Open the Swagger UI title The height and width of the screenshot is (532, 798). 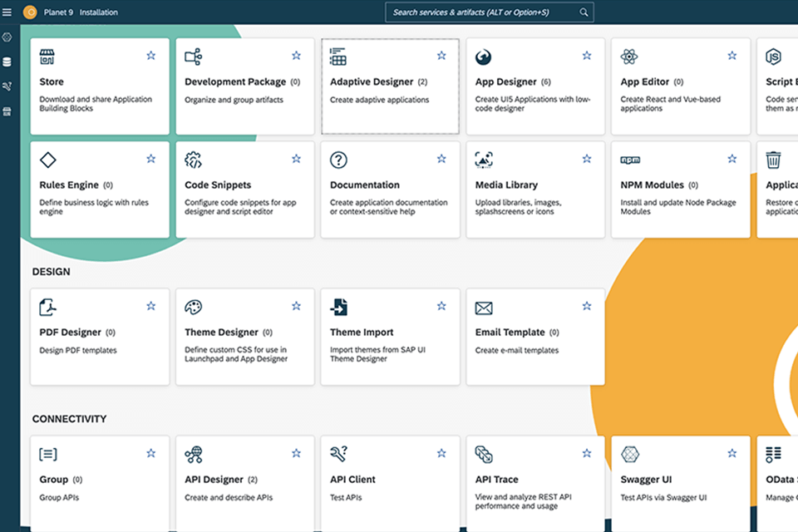click(646, 480)
